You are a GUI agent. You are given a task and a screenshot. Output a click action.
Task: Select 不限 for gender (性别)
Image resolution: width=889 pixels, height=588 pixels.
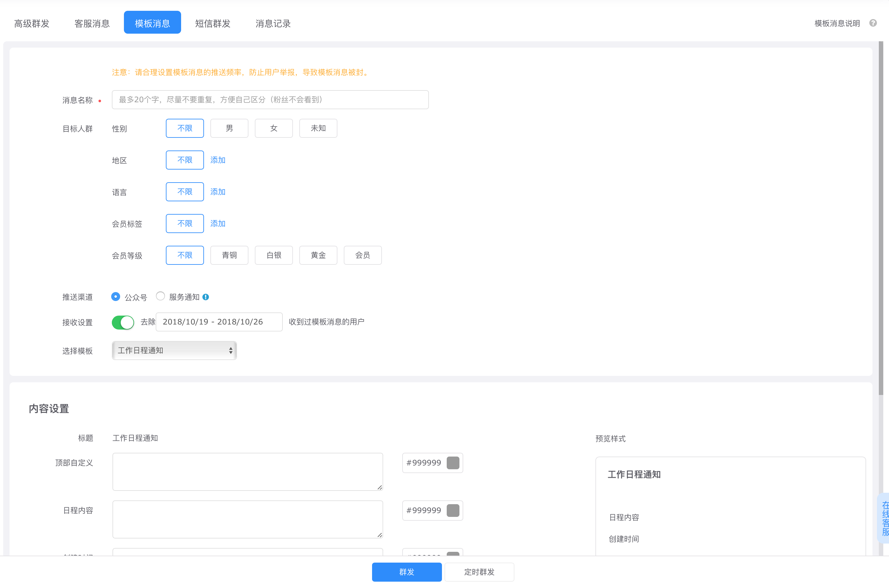[185, 128]
